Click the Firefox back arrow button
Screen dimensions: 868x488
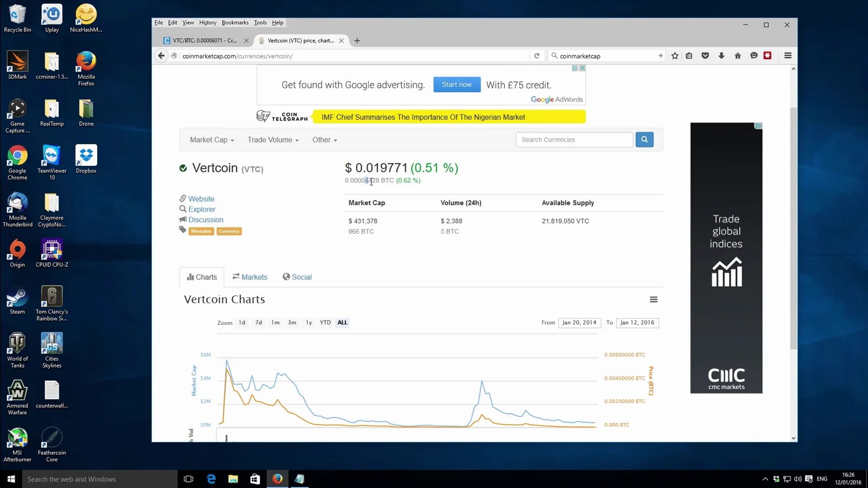click(x=161, y=56)
